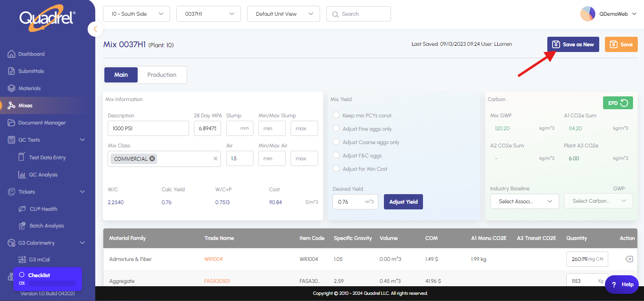Click the Checklist progress widget
Image resolution: width=644 pixels, height=301 pixels.
(48, 279)
